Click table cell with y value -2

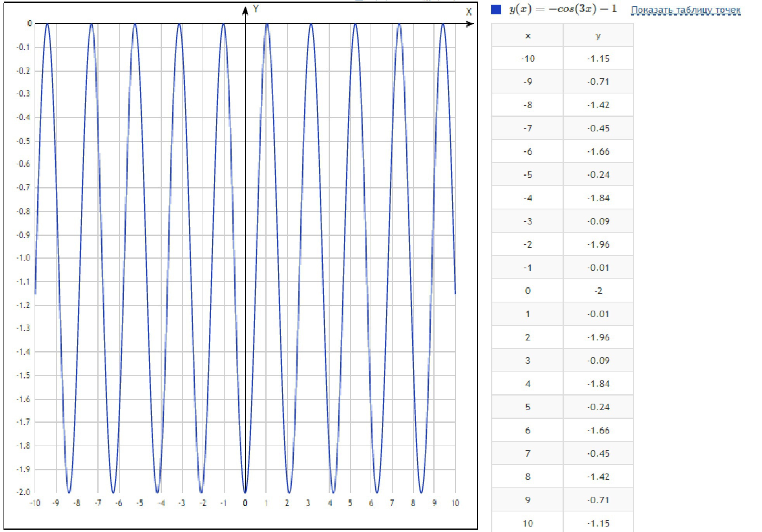pos(598,291)
